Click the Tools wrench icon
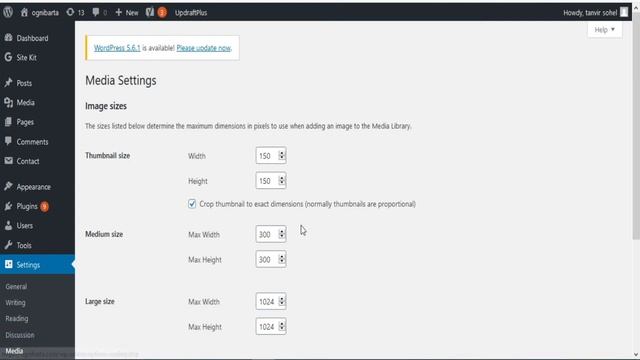Screen dimensions: 640x360 point(8,245)
